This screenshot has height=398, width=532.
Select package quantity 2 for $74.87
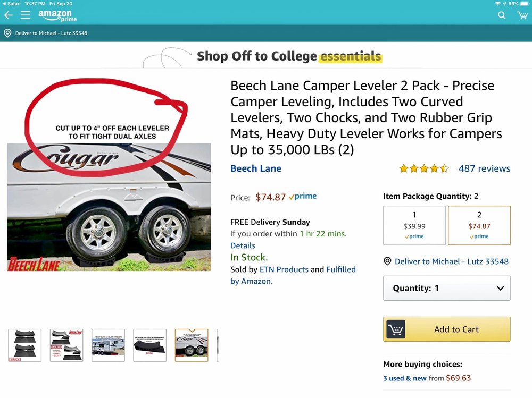click(479, 225)
